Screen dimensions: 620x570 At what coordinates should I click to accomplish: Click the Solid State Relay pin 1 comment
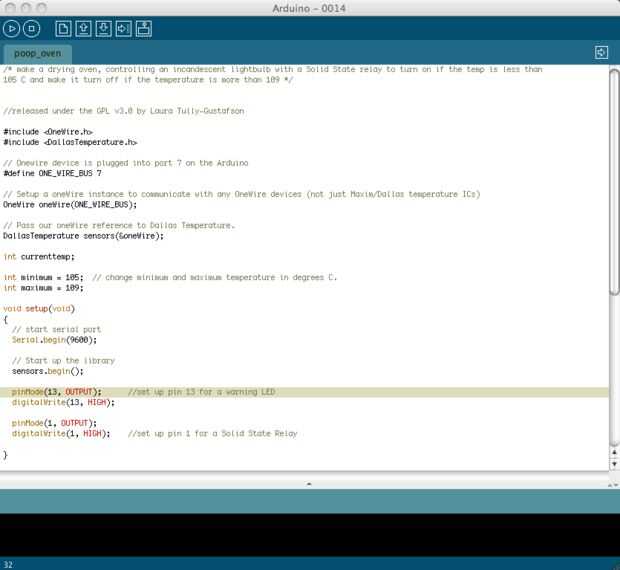coord(212,433)
